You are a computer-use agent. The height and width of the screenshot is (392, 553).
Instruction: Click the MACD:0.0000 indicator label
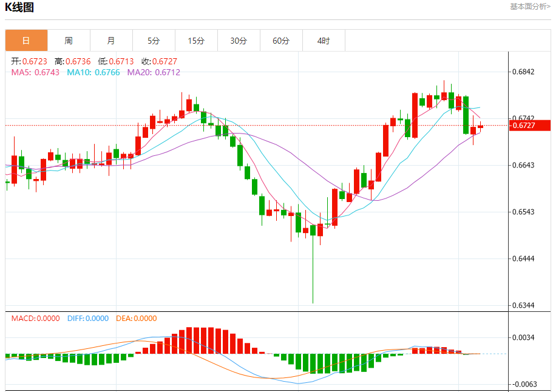(x=36, y=319)
